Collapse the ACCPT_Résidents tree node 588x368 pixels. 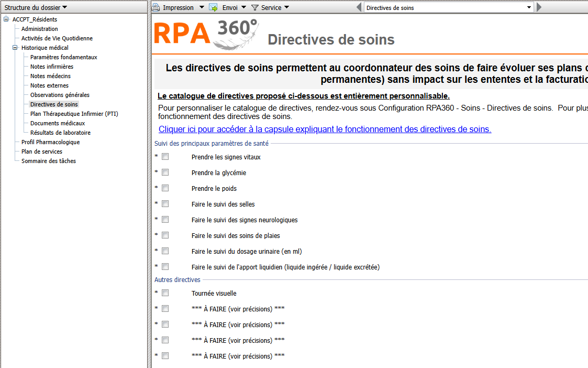(6, 19)
